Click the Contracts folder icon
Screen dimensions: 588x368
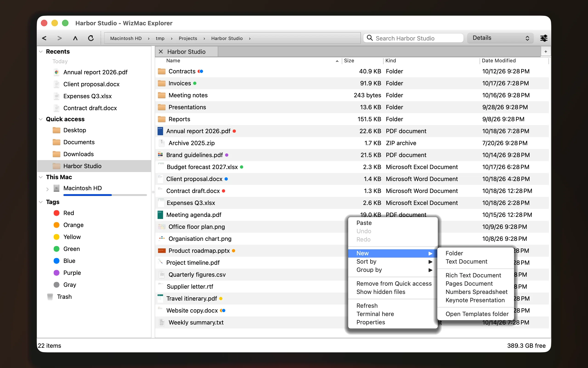click(x=161, y=71)
